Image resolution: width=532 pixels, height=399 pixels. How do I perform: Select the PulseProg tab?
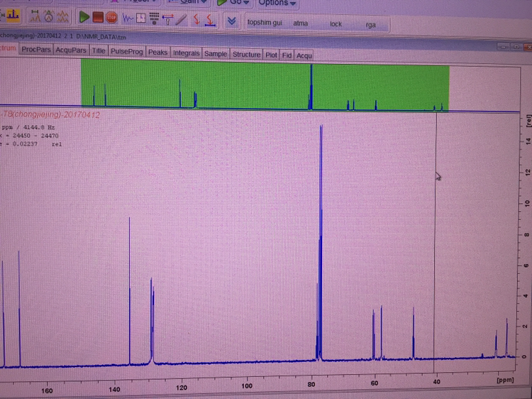click(127, 52)
